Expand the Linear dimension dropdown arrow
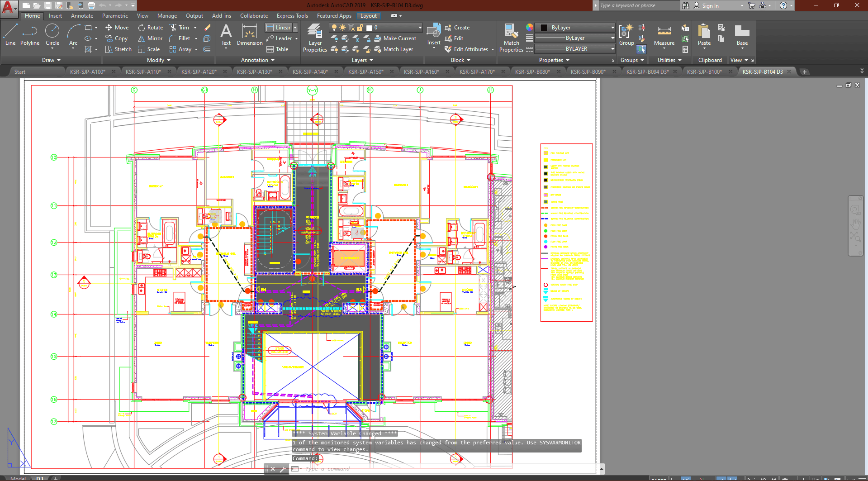The width and height of the screenshot is (868, 481). 295,28
